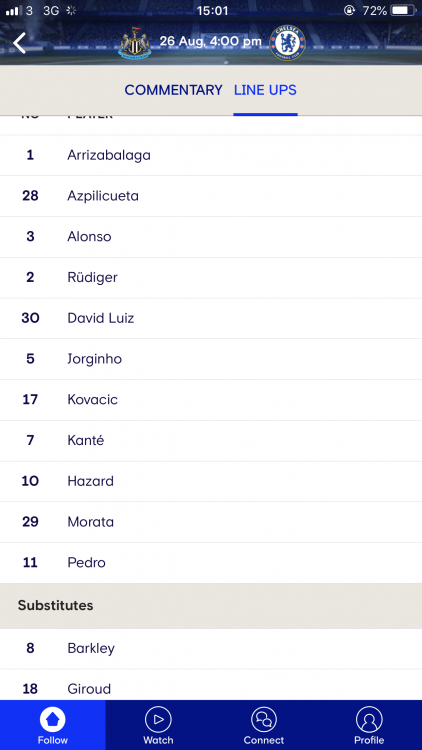Open the Profile person icon
Screen dimensions: 422x750
click(369, 719)
